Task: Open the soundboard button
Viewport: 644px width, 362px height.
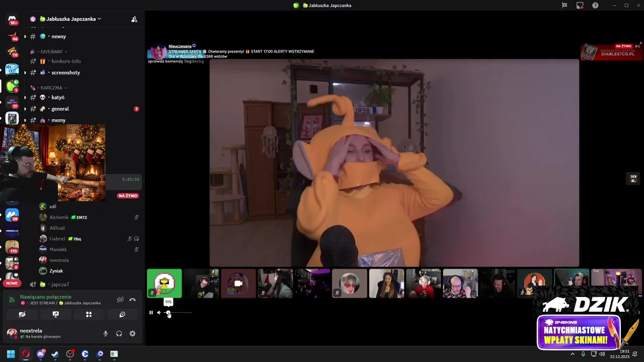Action: (122, 314)
